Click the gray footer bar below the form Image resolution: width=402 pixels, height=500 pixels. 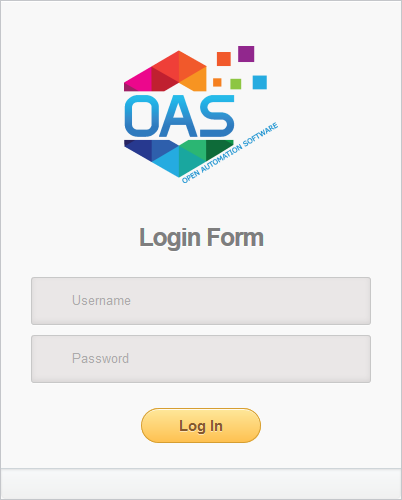[201, 484]
